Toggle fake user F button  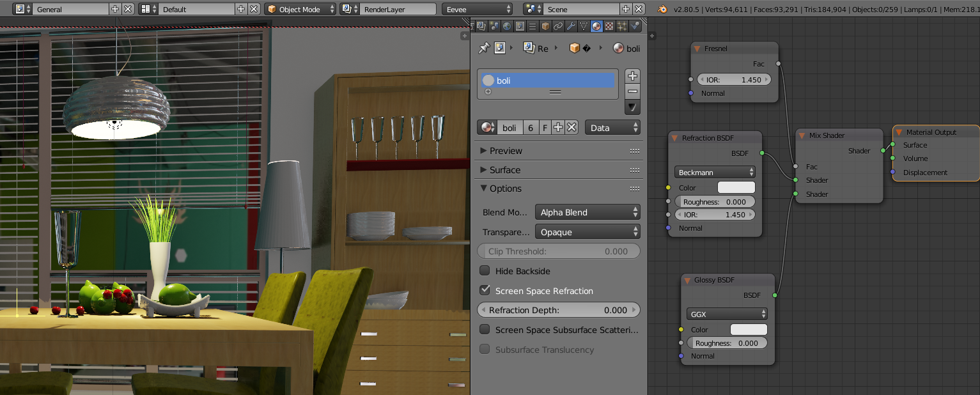coord(545,128)
